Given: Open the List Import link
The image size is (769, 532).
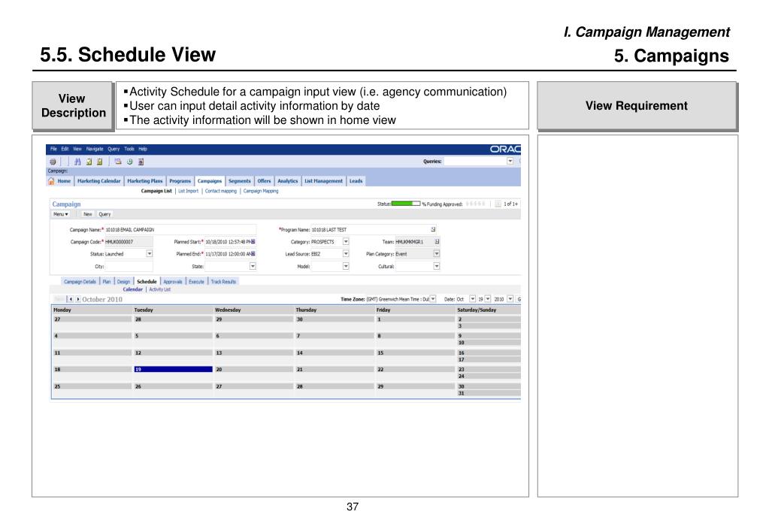Looking at the screenshot, I should point(189,191).
